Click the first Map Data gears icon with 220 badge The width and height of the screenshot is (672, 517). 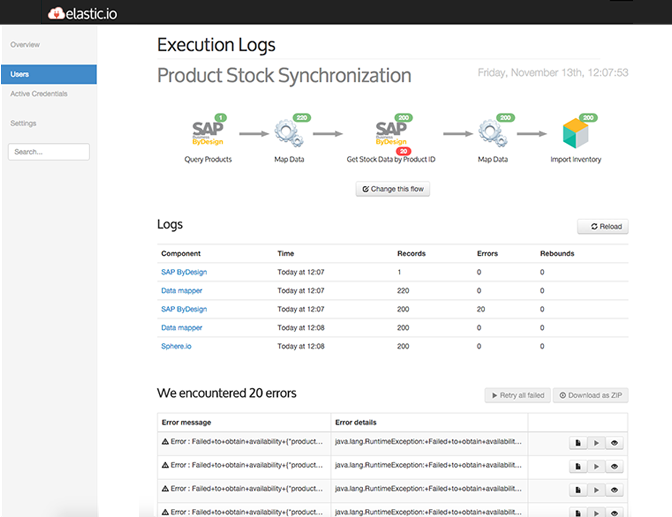(x=289, y=133)
